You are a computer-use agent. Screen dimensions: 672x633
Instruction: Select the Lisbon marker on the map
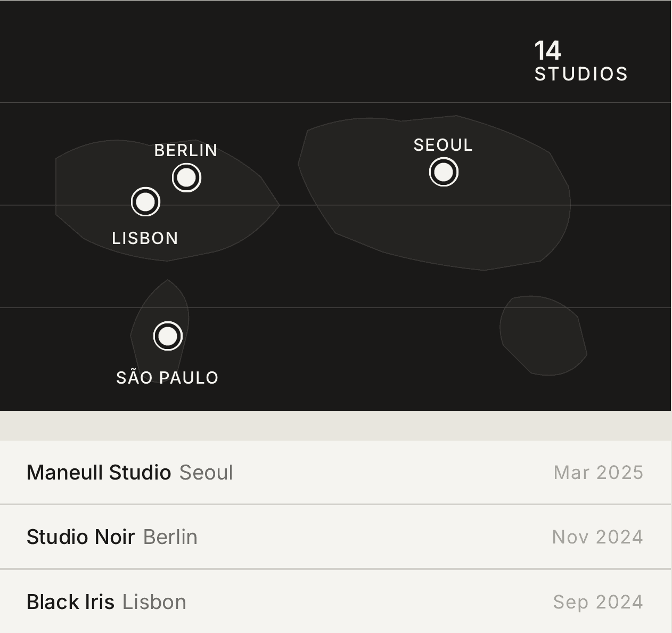(145, 202)
